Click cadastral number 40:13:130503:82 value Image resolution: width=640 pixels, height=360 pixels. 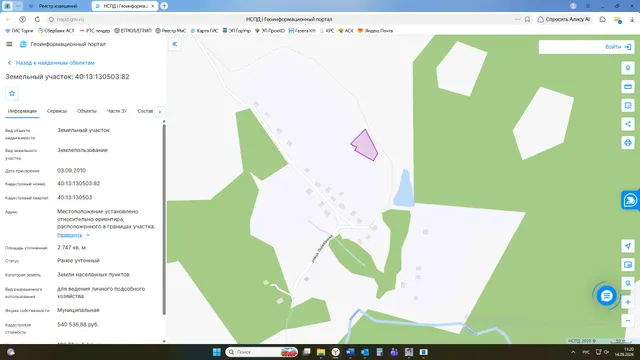click(78, 184)
